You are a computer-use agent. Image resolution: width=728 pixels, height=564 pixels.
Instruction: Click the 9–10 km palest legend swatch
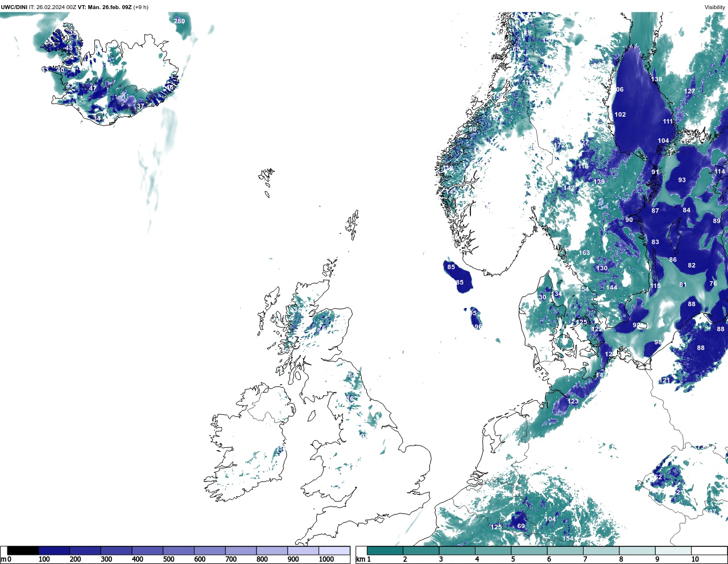(x=673, y=550)
